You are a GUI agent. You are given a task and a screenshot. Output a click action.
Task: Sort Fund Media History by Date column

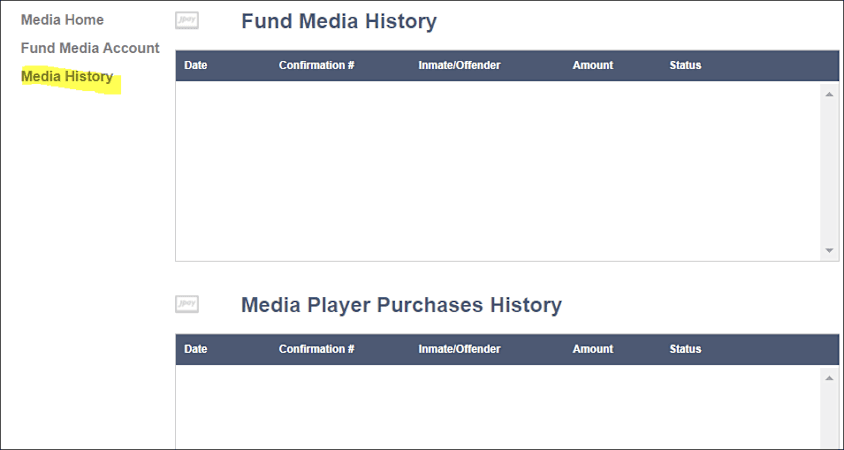pyautogui.click(x=196, y=66)
